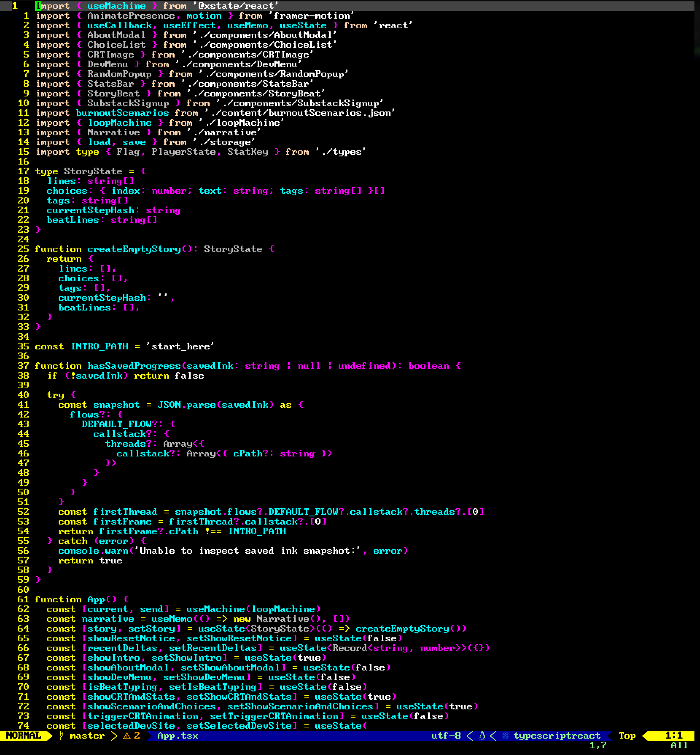Click the All indicator at bottom right
700x755 pixels.
click(679, 746)
